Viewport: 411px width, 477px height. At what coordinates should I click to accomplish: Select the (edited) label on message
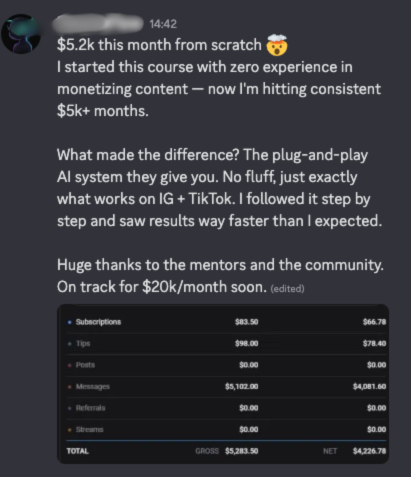(287, 288)
